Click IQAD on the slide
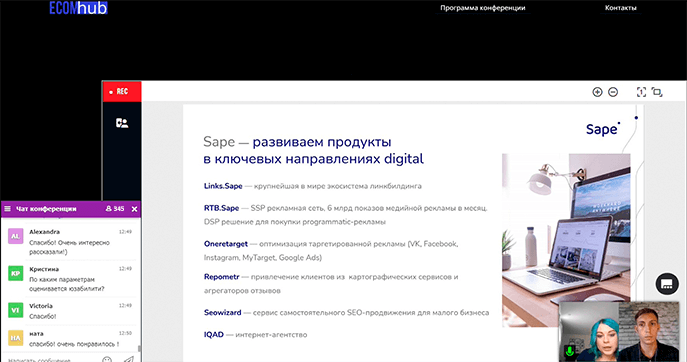The height and width of the screenshot is (362, 687). click(x=214, y=334)
